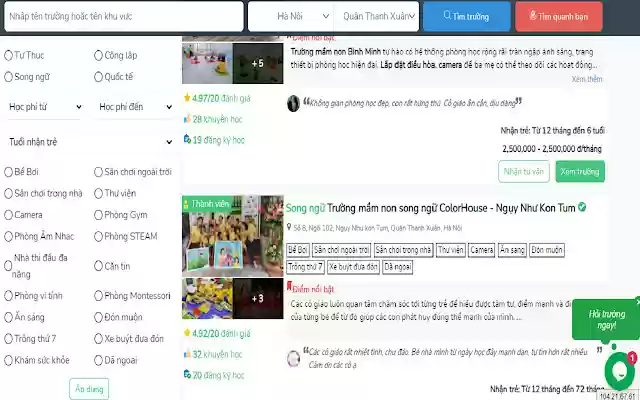Select the Xe buýt đưa đón sidebar filter
The width and height of the screenshot is (640, 400).
pos(98,339)
